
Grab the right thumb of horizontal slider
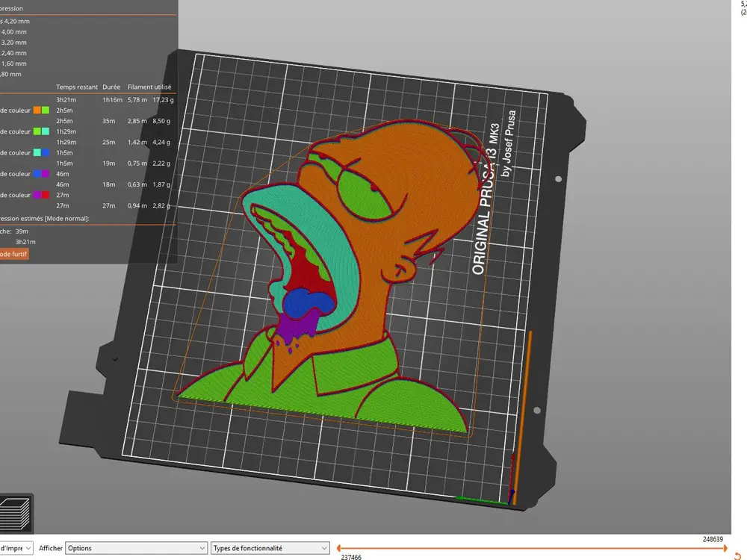(725, 548)
